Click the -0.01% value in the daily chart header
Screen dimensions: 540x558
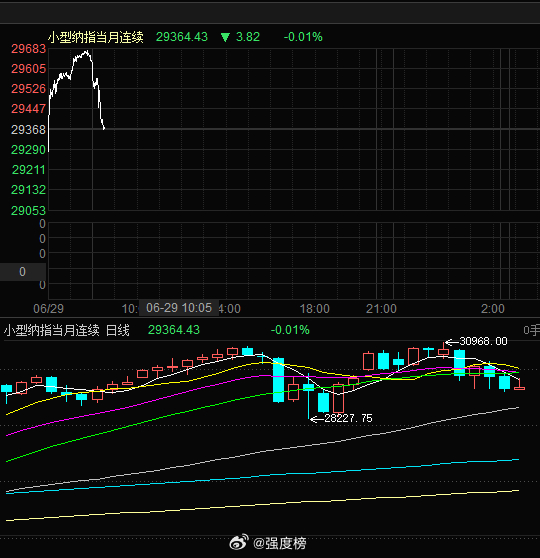pyautogui.click(x=290, y=330)
